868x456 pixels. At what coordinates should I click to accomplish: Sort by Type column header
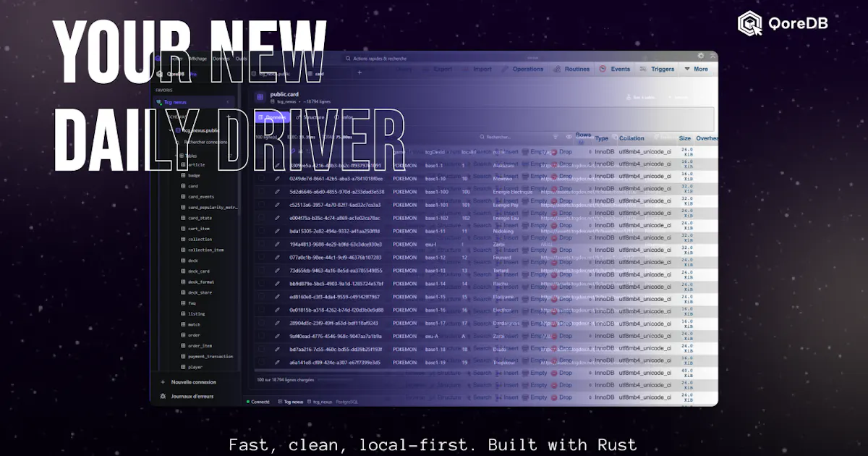[x=601, y=138]
